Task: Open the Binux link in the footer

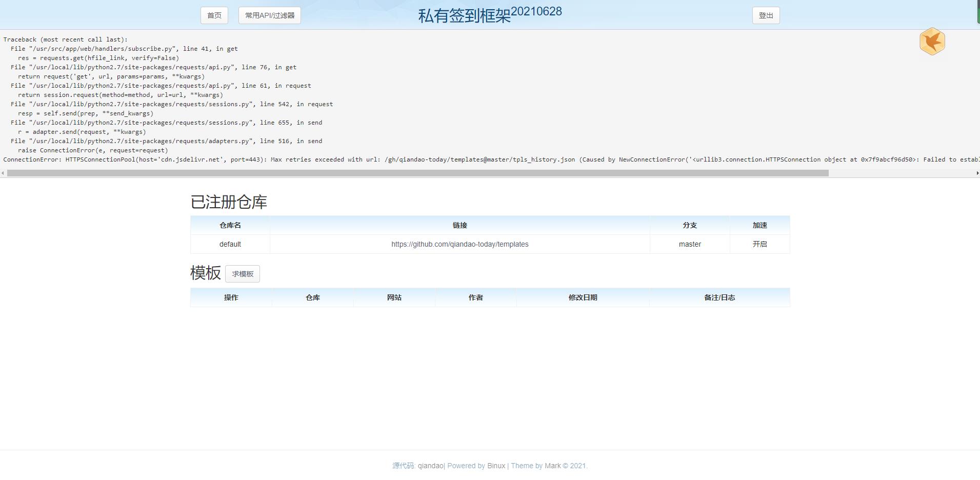Action: (495, 466)
